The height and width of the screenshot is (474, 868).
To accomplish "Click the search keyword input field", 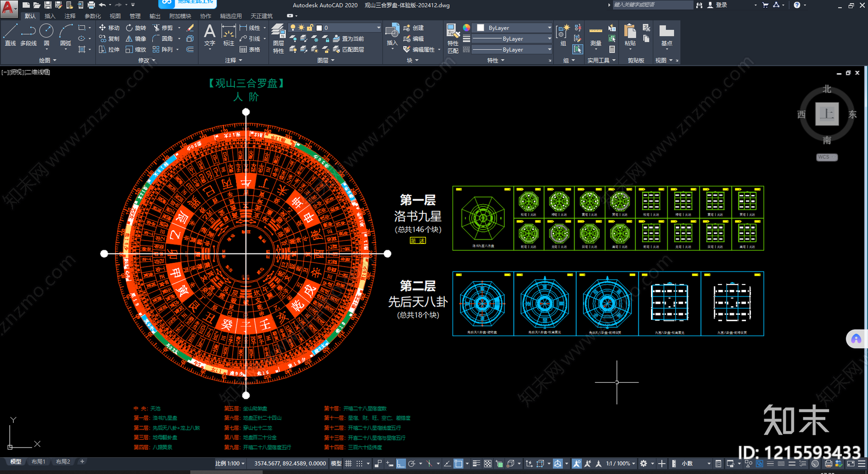I will (652, 5).
